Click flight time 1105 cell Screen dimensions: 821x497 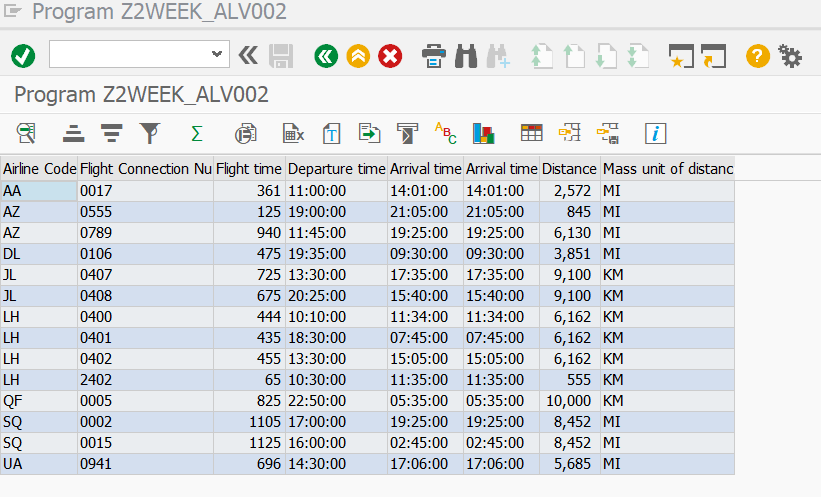pos(249,422)
